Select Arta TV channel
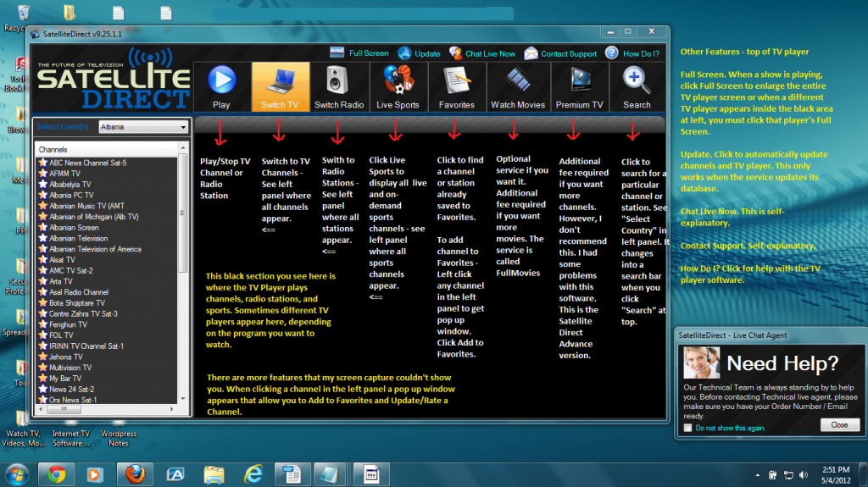Screen dimensions: 868x487 click(60, 281)
